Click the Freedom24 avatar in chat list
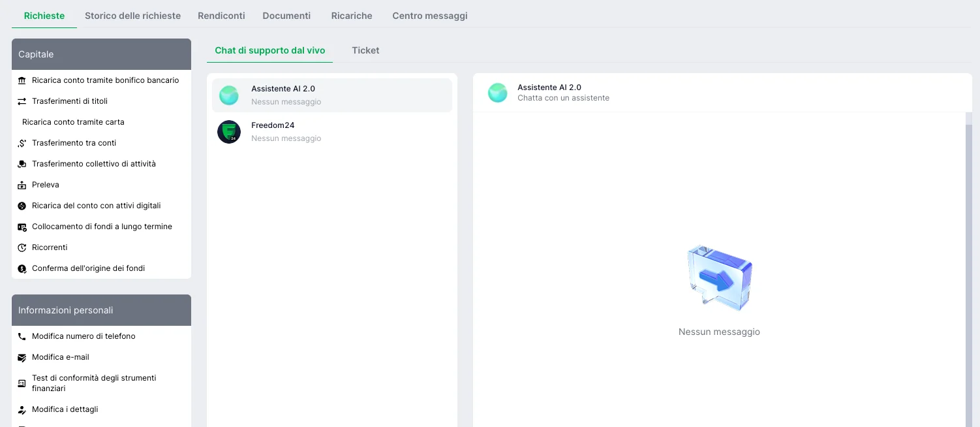This screenshot has height=427, width=980. [229, 132]
